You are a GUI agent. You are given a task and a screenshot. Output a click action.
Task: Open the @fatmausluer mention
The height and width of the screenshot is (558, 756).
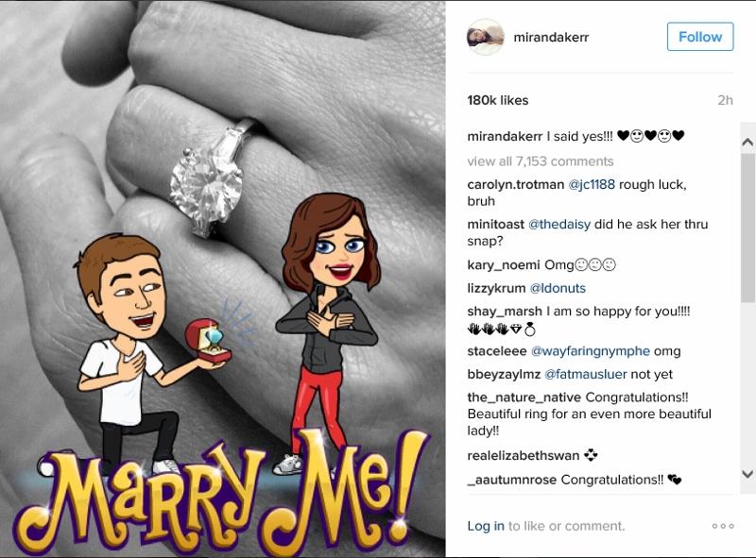[x=585, y=375]
